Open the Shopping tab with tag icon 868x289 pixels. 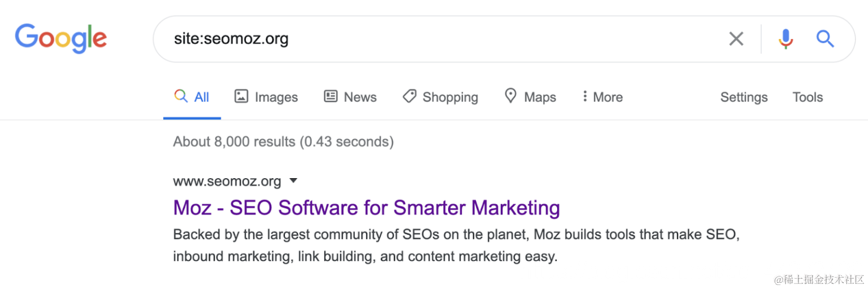point(440,97)
